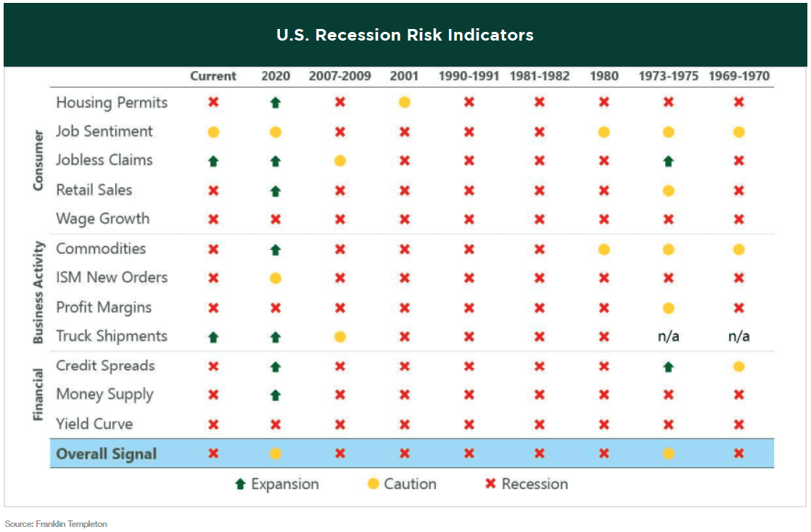Click the Overall Signal row label
The height and width of the screenshot is (532, 811).
[107, 454]
